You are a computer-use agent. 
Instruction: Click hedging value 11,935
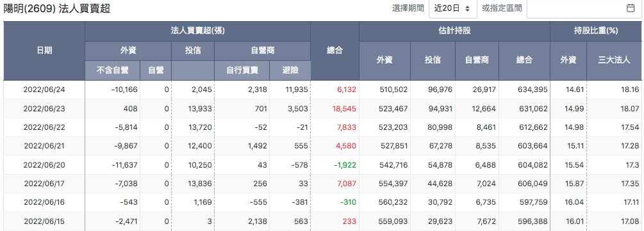click(x=297, y=90)
